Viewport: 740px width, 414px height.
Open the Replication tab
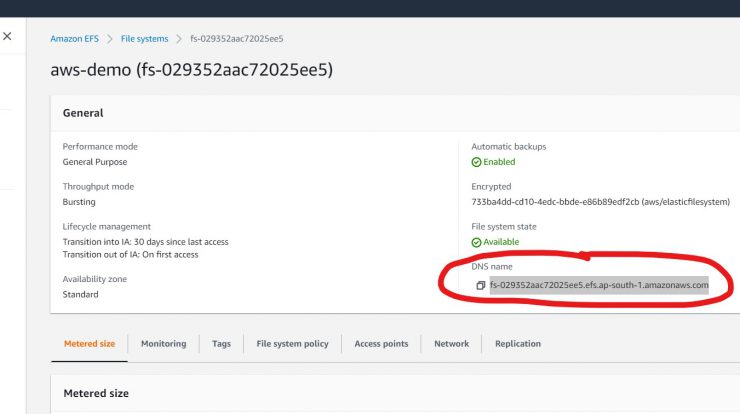[518, 344]
